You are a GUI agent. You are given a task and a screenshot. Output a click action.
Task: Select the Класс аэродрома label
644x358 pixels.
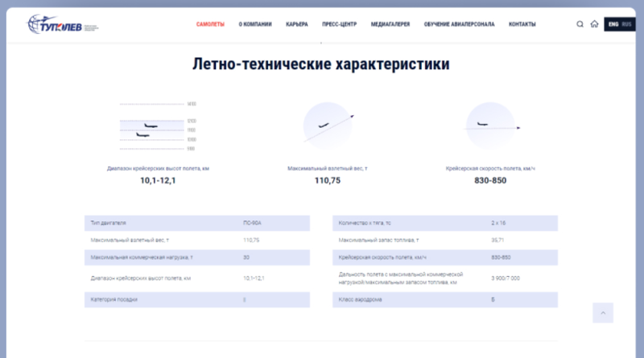tap(360, 300)
